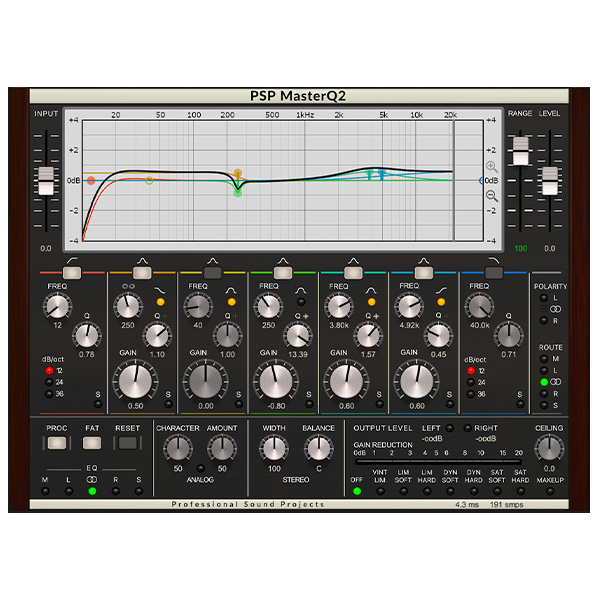Image resolution: width=600 pixels, height=600 pixels.
Task: Enable the yellow band power button
Action: (x=212, y=273)
